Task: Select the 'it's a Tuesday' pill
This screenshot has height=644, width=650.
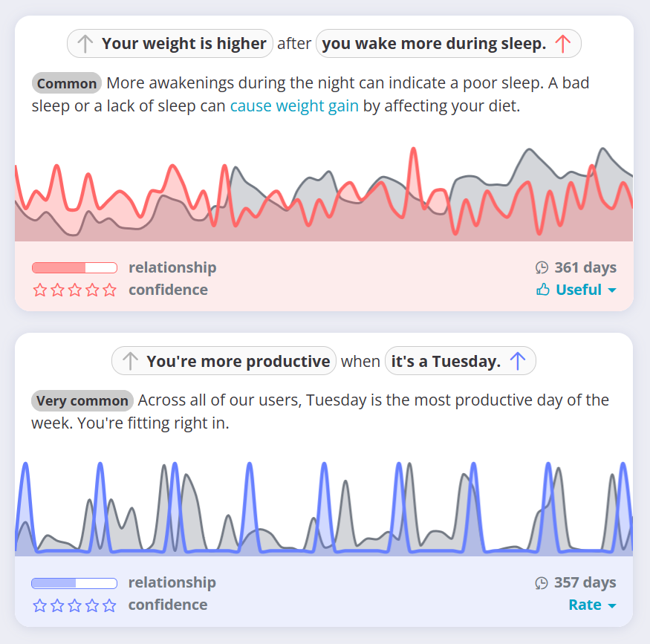Action: [x=460, y=361]
